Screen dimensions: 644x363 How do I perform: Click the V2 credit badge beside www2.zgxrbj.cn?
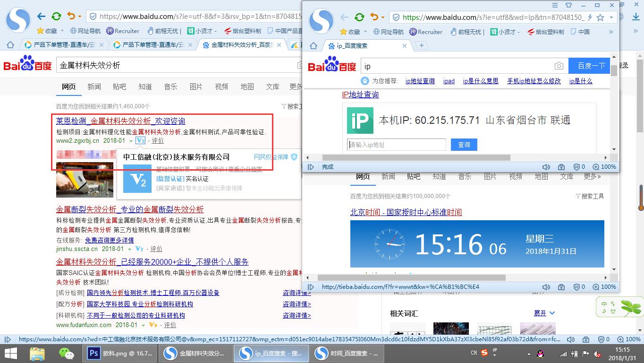point(140,140)
